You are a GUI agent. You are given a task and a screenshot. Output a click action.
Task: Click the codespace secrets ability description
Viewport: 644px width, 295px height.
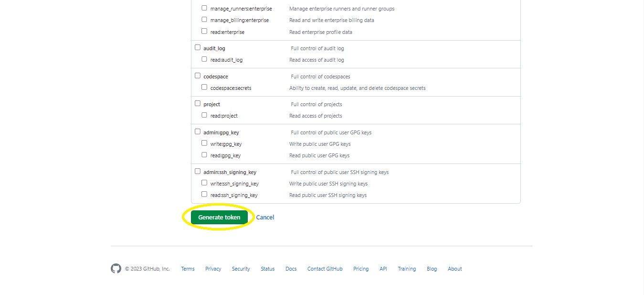pyautogui.click(x=357, y=88)
